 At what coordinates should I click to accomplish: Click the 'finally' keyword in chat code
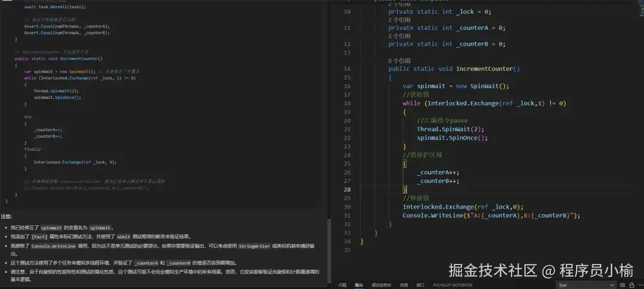click(x=32, y=150)
